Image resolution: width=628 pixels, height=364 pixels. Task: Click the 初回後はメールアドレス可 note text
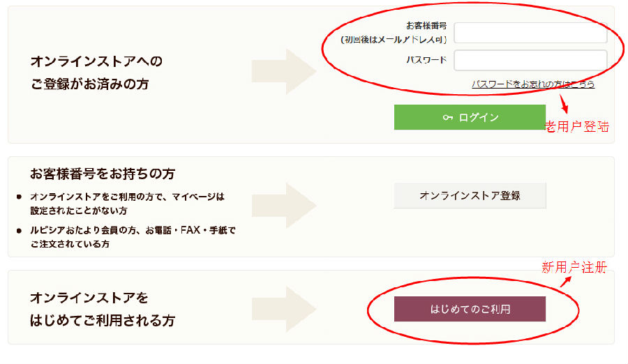pyautogui.click(x=394, y=40)
